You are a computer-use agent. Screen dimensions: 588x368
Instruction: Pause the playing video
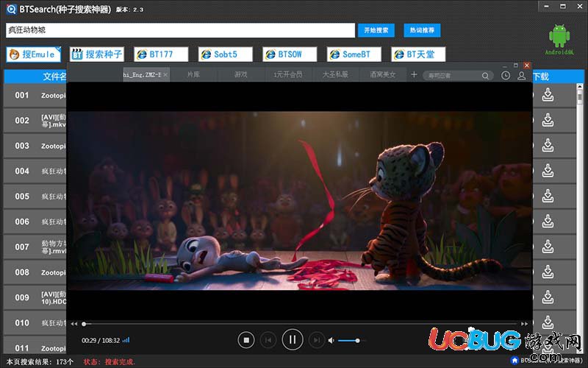click(293, 340)
